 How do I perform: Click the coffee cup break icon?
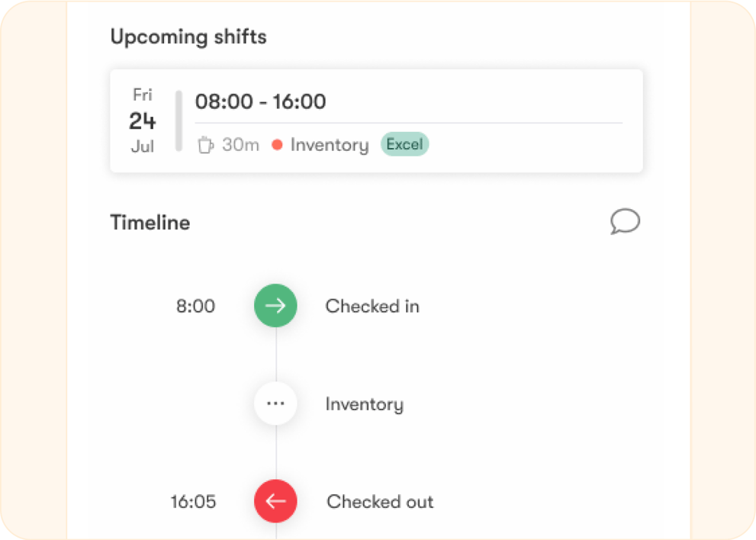point(206,144)
